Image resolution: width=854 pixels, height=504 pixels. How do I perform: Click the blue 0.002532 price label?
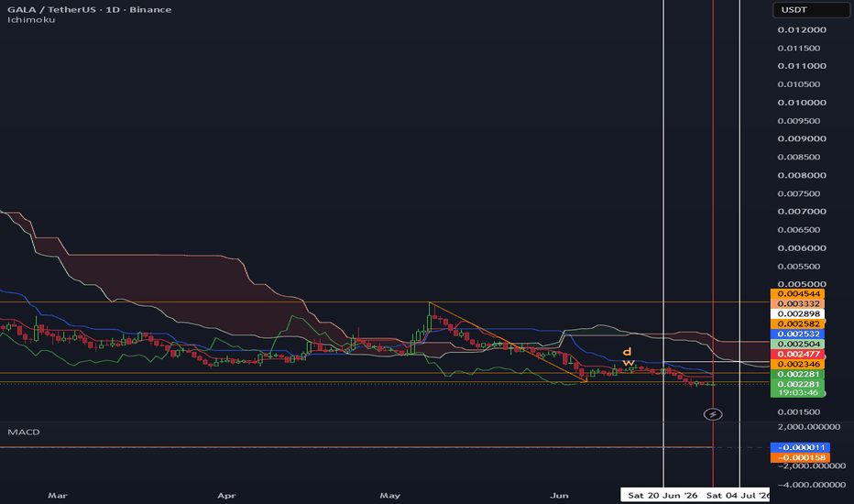click(798, 334)
